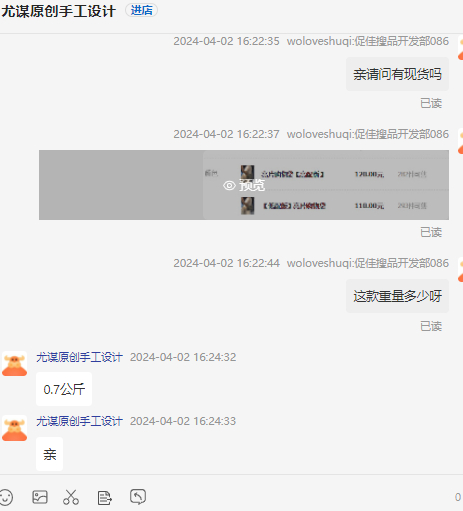Select the scissors screenshot tool
The width and height of the screenshot is (463, 511).
point(71,497)
